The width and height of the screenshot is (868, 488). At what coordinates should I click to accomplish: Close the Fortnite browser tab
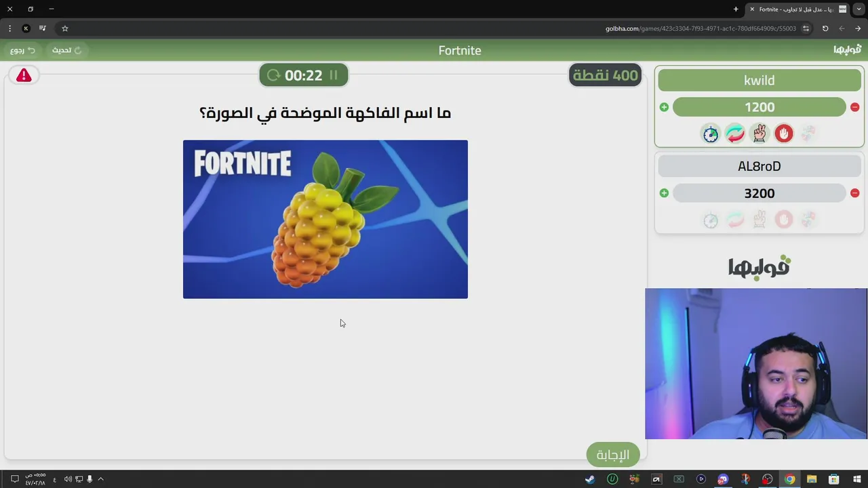(752, 9)
